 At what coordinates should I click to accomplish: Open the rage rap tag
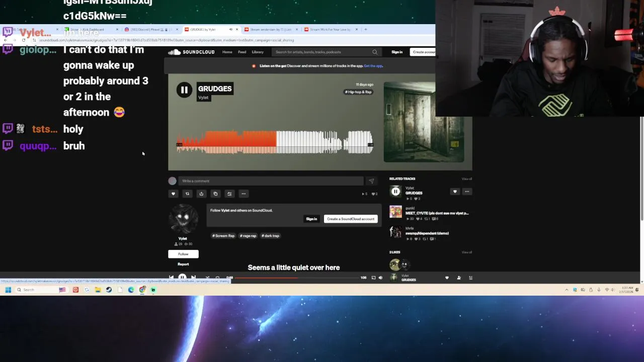[248, 236]
